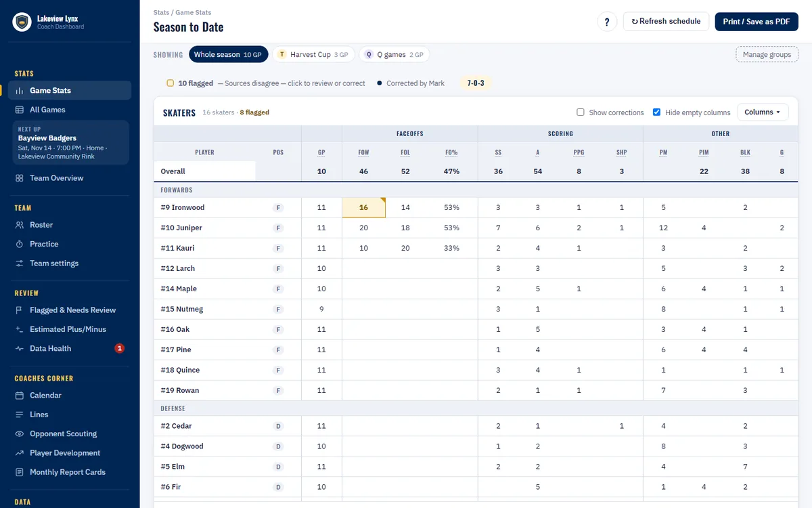812x508 pixels.
Task: Click the Opponent Scouting eye icon
Action: [20, 434]
